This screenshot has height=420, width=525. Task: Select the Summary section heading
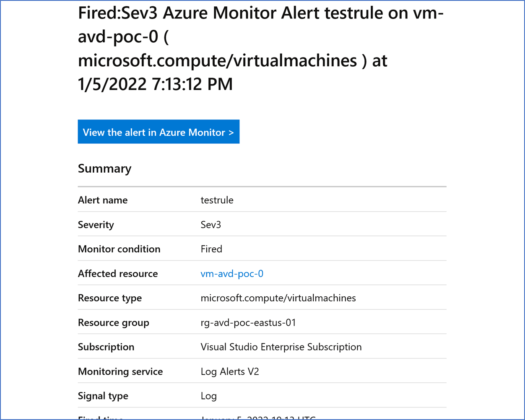click(104, 169)
